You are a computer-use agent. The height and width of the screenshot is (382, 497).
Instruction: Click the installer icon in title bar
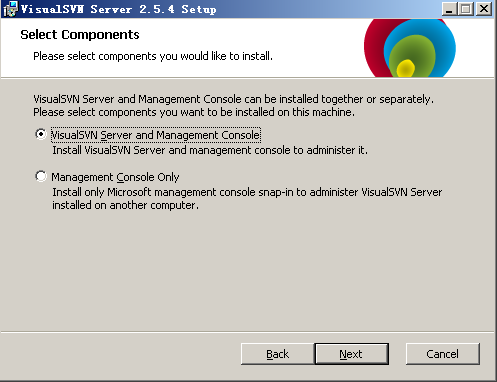coord(10,9)
